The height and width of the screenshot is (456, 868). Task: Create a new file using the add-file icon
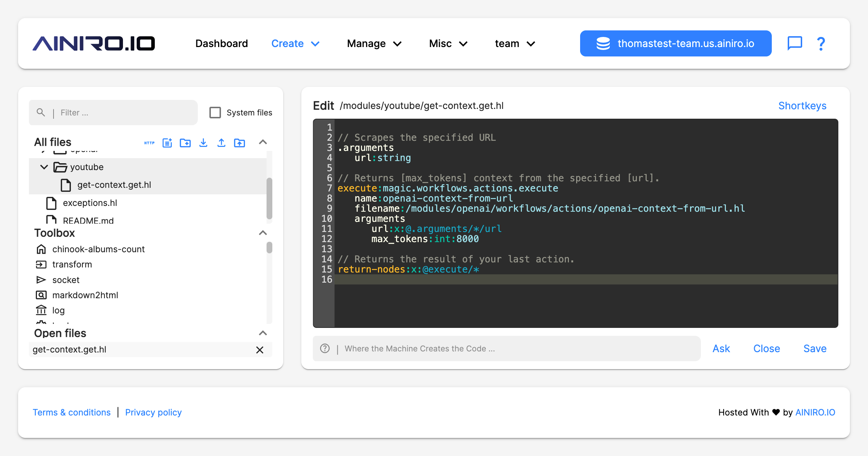[x=167, y=143]
